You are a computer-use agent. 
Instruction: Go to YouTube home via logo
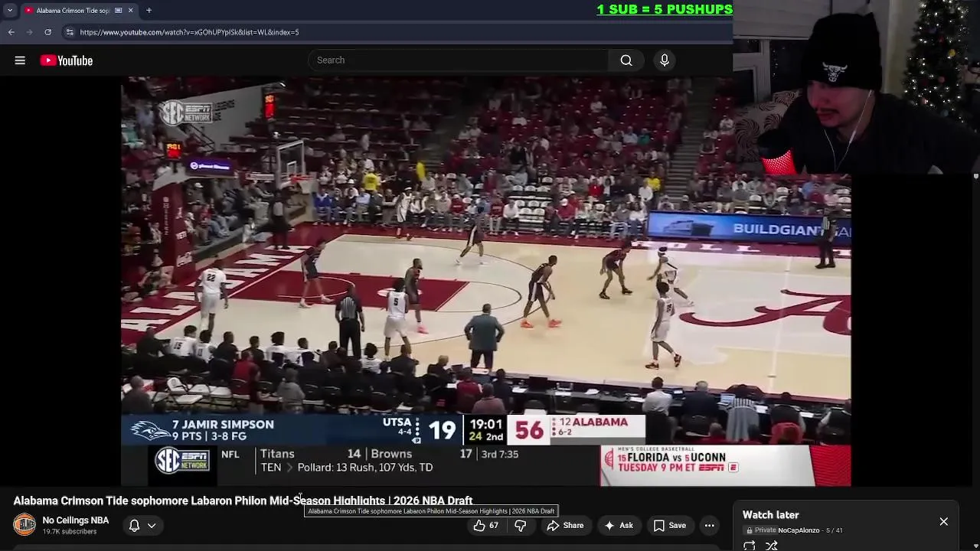67,60
